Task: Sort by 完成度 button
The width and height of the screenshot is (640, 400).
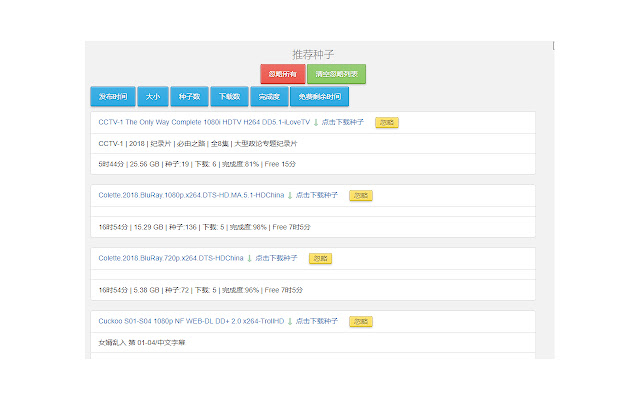Action: click(x=269, y=96)
